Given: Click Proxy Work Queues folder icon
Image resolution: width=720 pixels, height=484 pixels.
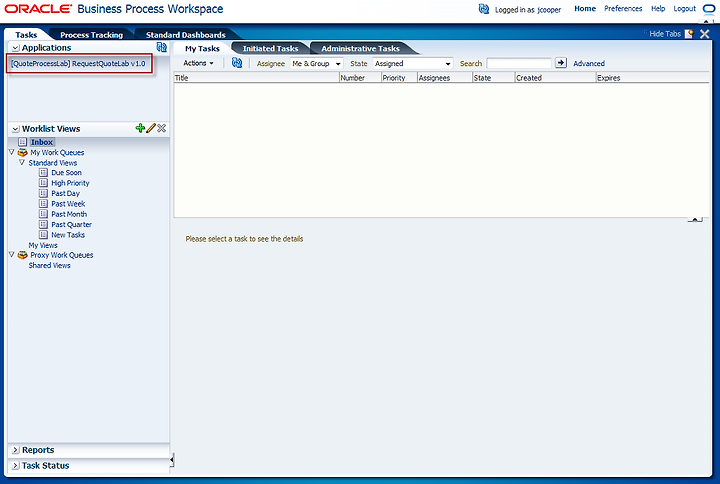Looking at the screenshot, I should click(22, 255).
